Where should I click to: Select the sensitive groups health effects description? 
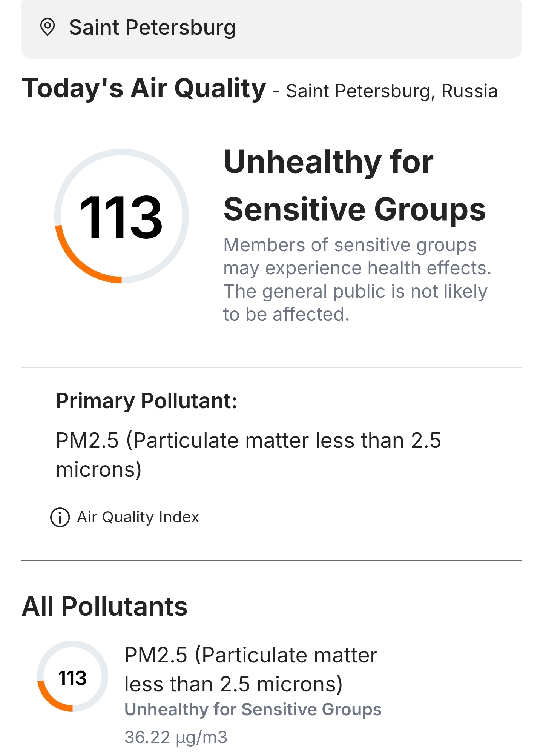pos(357,280)
